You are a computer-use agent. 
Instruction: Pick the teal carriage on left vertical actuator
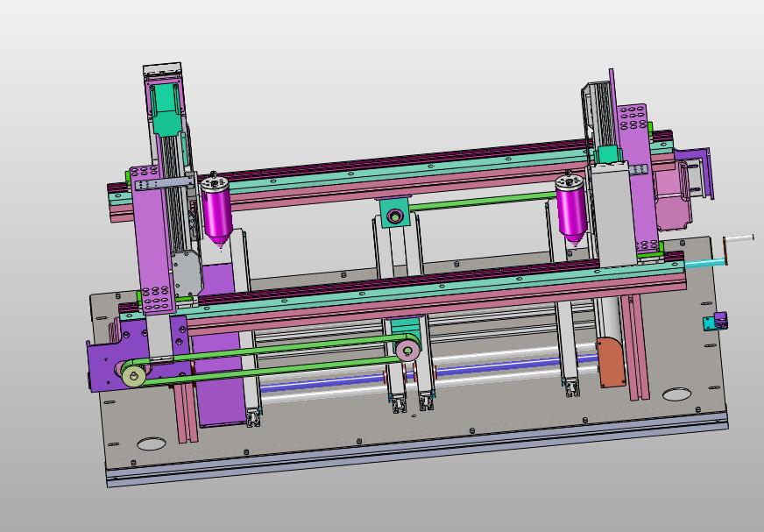pos(166,111)
